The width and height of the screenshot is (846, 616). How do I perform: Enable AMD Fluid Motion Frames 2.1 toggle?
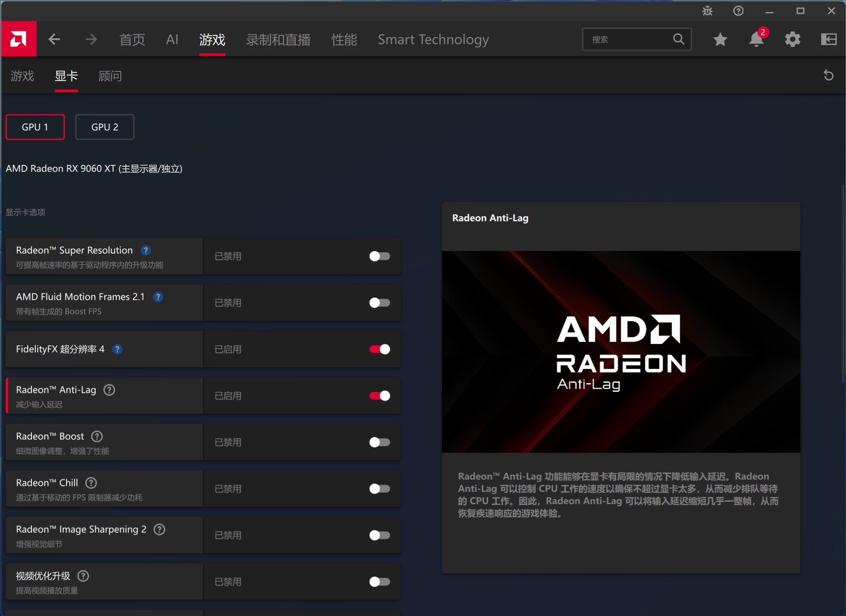[379, 303]
